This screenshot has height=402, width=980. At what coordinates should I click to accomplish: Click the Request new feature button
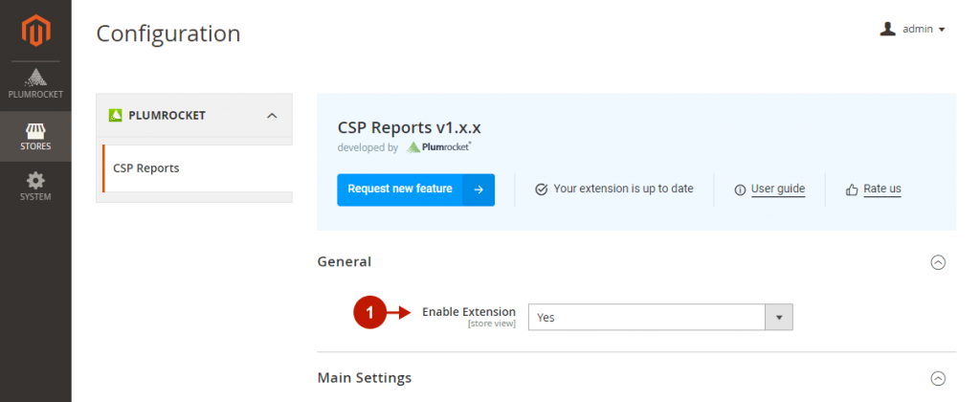pos(400,190)
